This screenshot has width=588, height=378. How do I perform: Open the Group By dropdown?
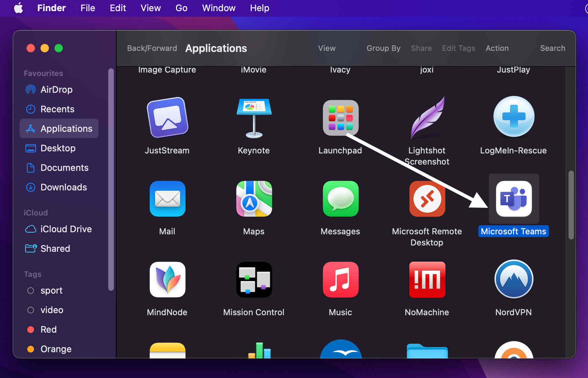[x=383, y=48]
